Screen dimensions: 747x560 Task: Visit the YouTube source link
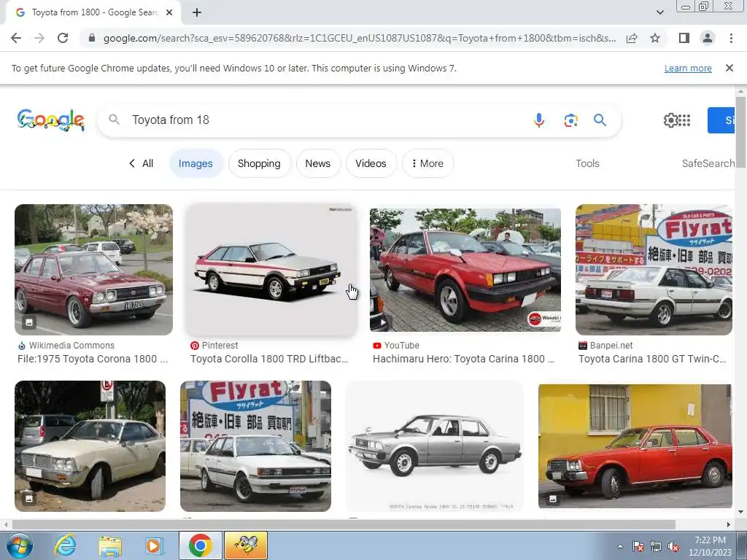coord(396,345)
